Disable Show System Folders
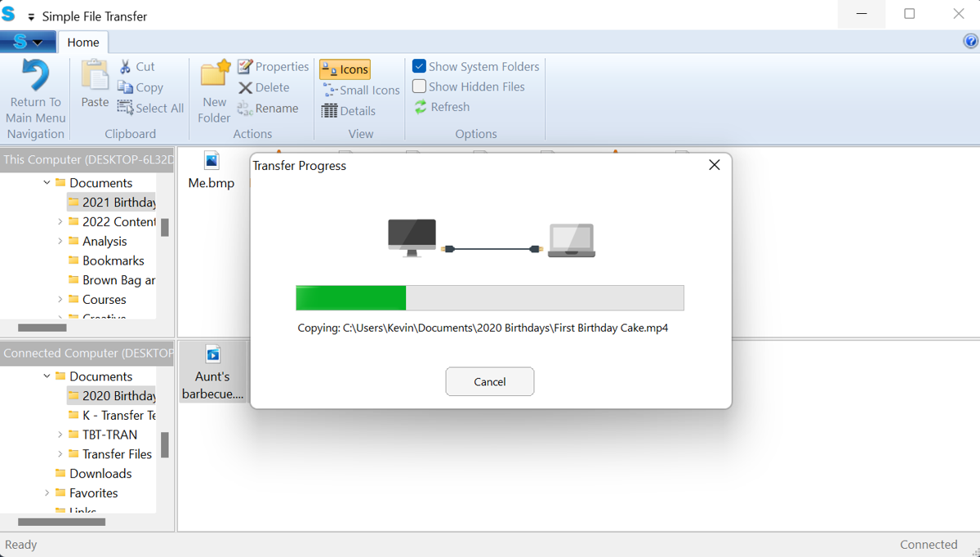 click(x=419, y=66)
